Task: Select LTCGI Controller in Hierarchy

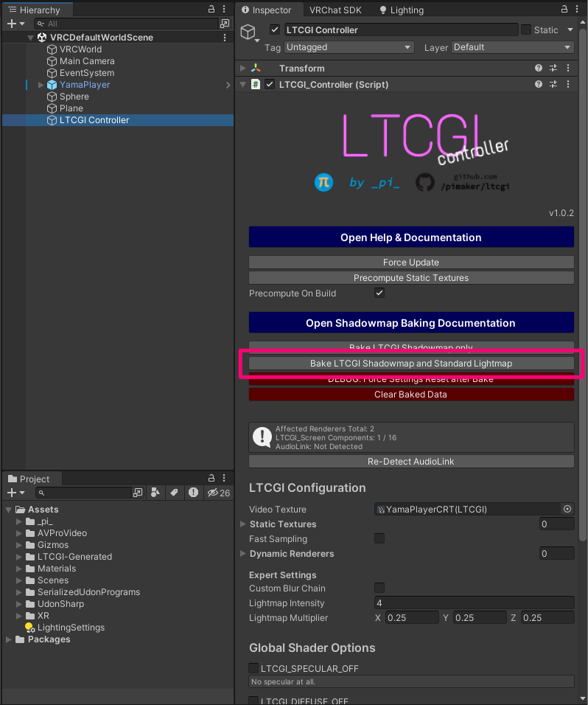Action: [118, 120]
